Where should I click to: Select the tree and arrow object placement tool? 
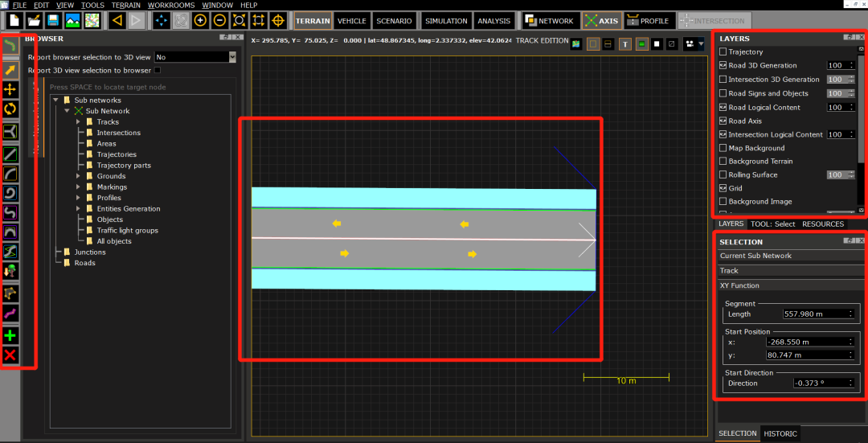click(x=10, y=271)
